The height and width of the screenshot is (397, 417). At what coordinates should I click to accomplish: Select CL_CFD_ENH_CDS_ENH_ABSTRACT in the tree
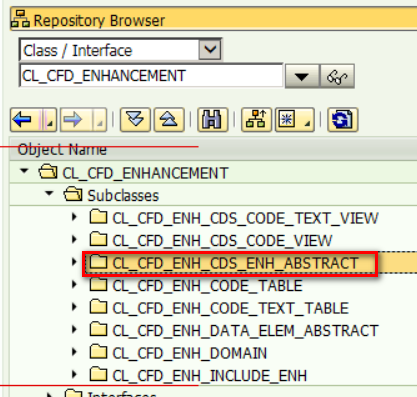pyautogui.click(x=235, y=263)
